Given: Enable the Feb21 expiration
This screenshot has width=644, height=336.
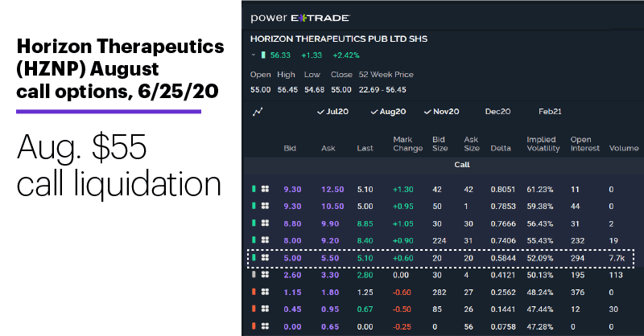Looking at the screenshot, I should 550,112.
